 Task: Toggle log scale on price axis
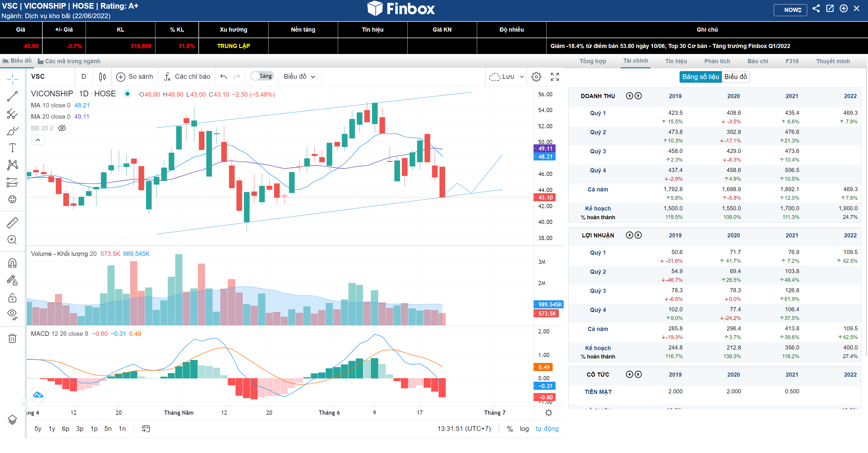pyautogui.click(x=524, y=429)
